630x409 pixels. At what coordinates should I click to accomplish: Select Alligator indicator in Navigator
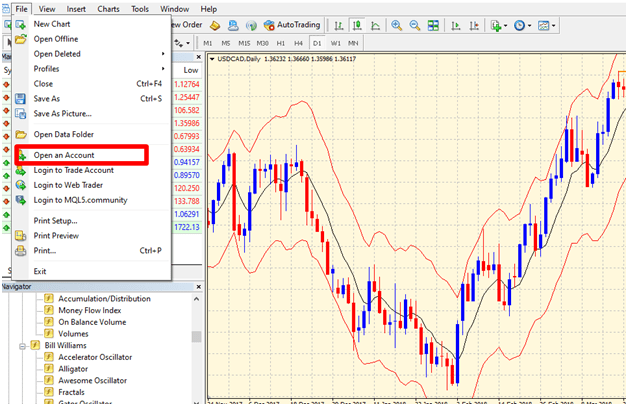click(x=73, y=369)
